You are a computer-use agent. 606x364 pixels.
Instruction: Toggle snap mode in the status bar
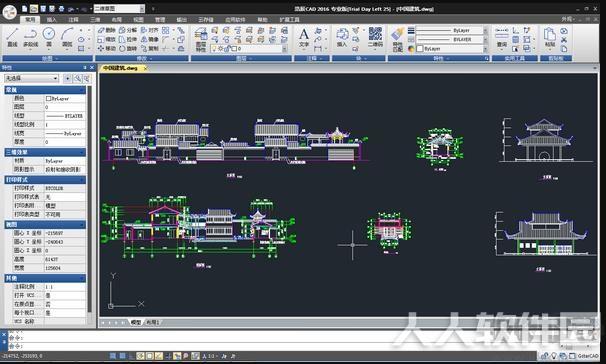(112, 356)
